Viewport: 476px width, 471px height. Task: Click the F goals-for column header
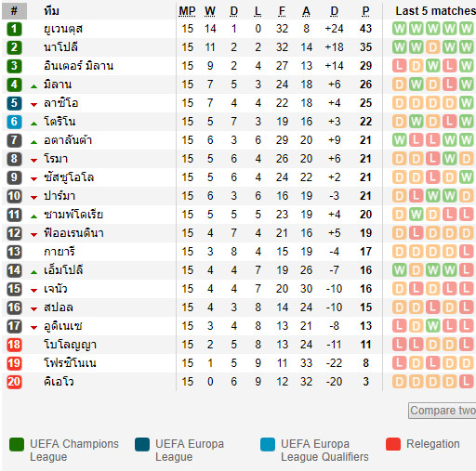coord(282,11)
